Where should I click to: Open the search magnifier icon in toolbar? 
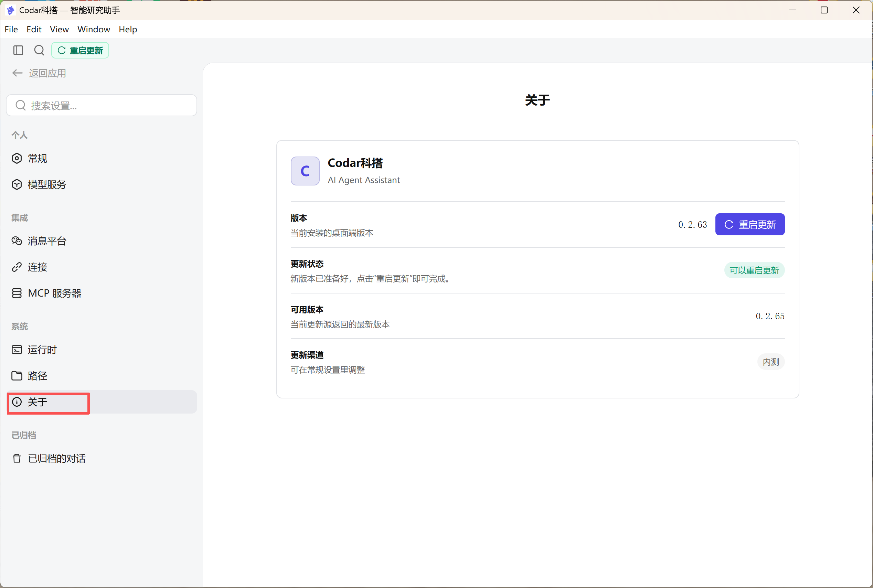click(x=39, y=50)
